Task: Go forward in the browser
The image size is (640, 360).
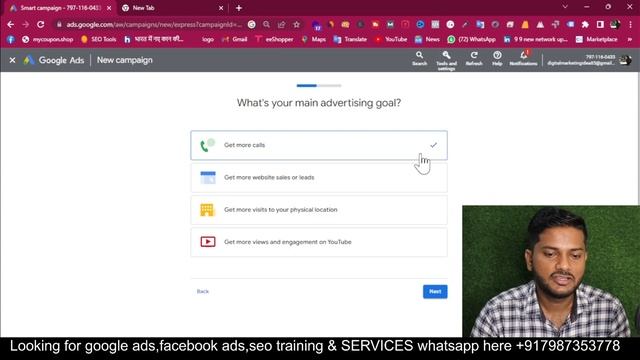Action: 26,24
